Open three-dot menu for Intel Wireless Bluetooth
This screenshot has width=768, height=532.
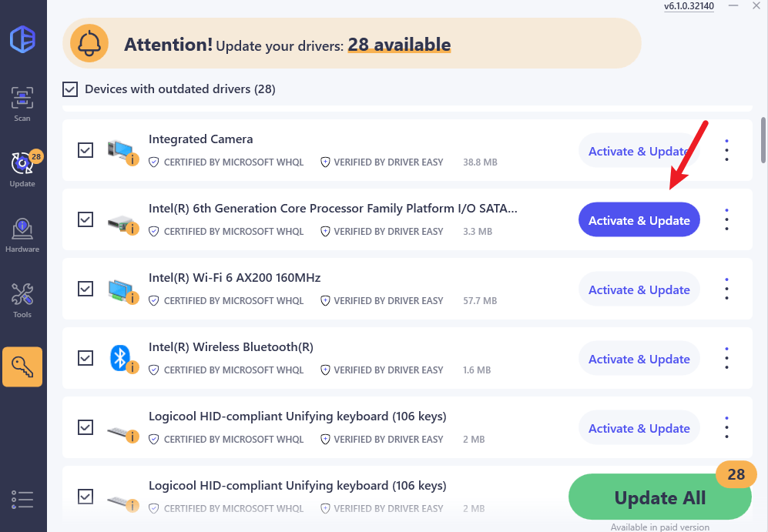[726, 359]
